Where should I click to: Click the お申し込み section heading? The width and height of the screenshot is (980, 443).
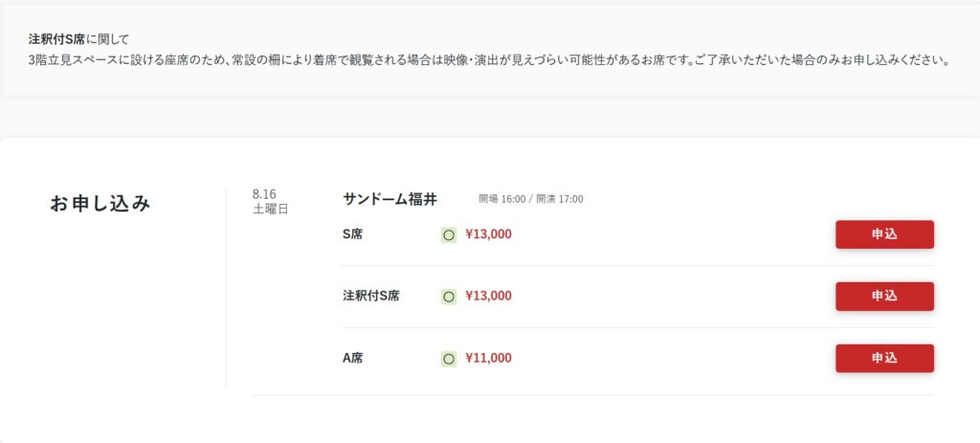[100, 204]
